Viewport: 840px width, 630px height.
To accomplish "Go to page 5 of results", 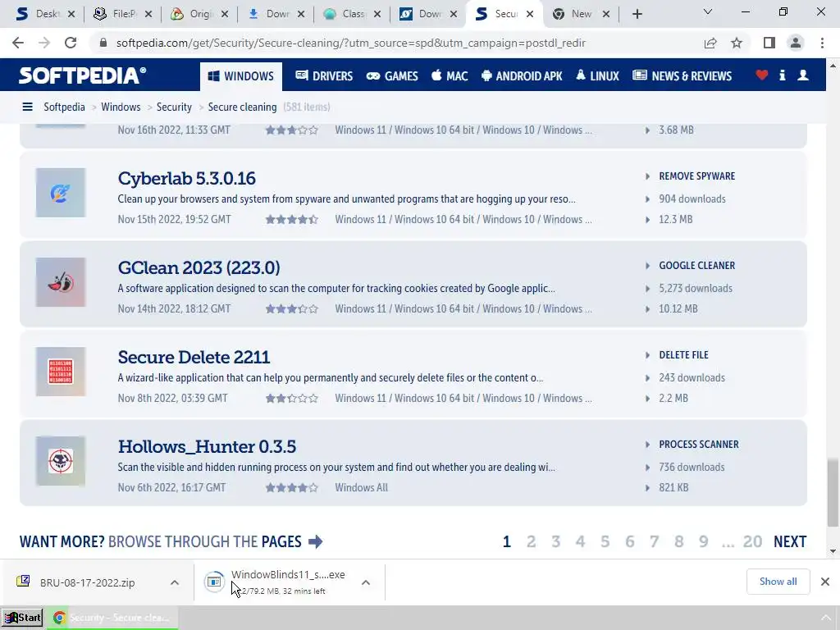I will pos(605,542).
